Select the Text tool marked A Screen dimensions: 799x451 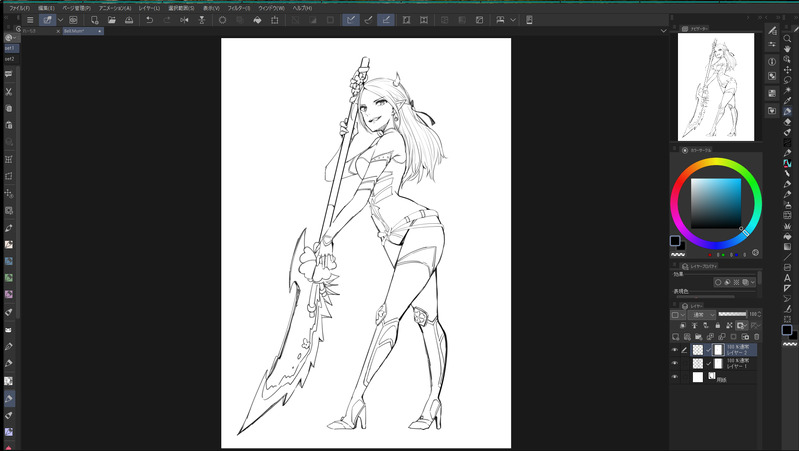tap(788, 277)
